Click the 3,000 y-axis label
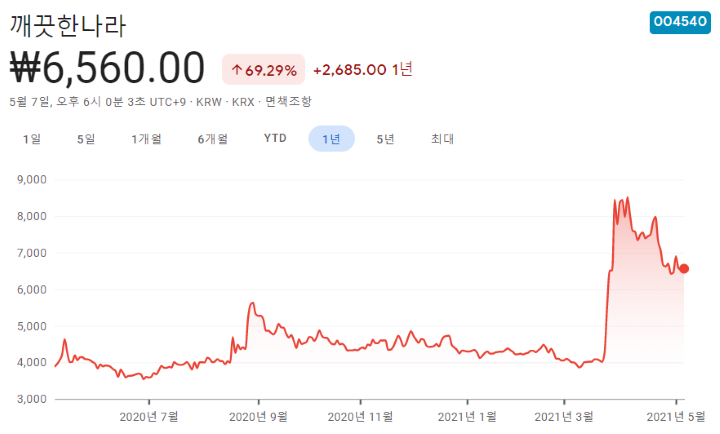The height and width of the screenshot is (434, 720). tap(32, 399)
